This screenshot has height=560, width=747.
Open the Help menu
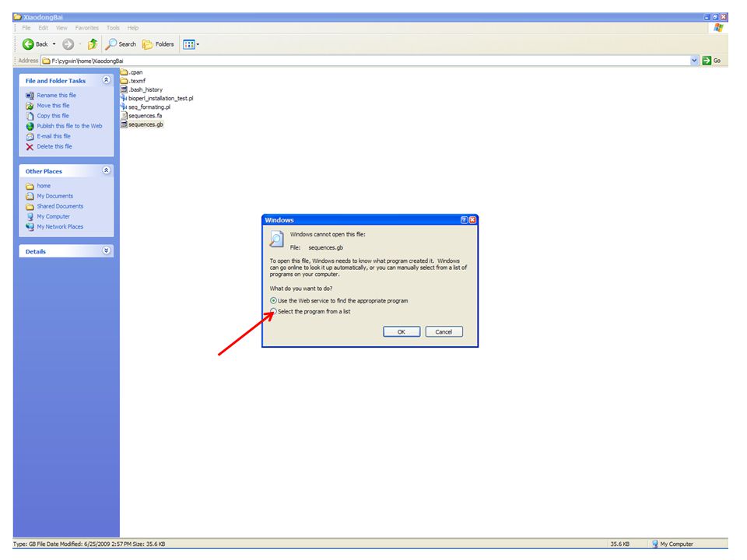click(x=133, y=28)
